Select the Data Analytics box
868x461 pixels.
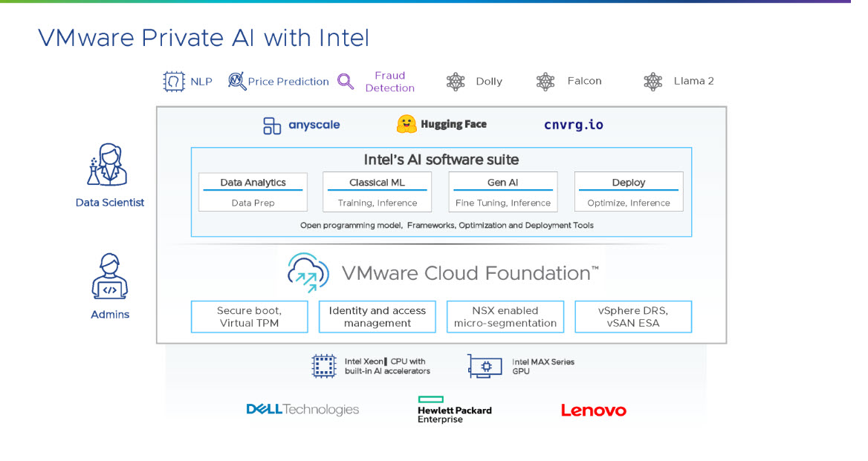point(253,192)
